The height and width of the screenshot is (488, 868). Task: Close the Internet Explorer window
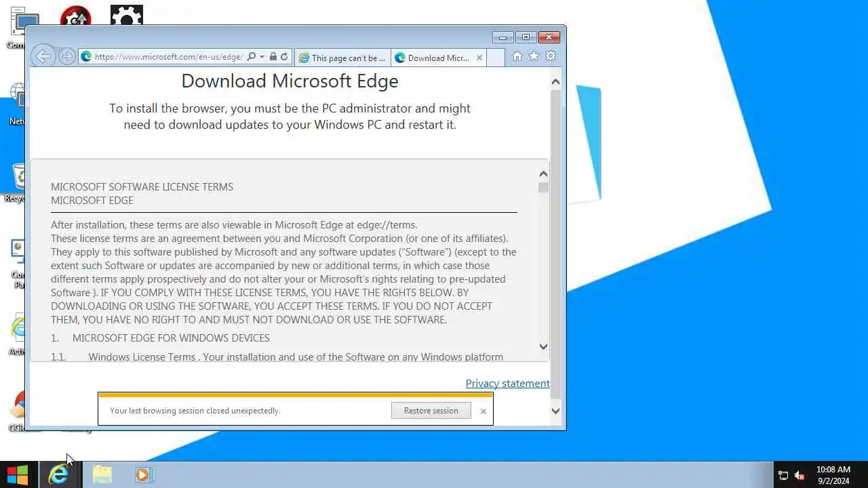click(x=549, y=37)
